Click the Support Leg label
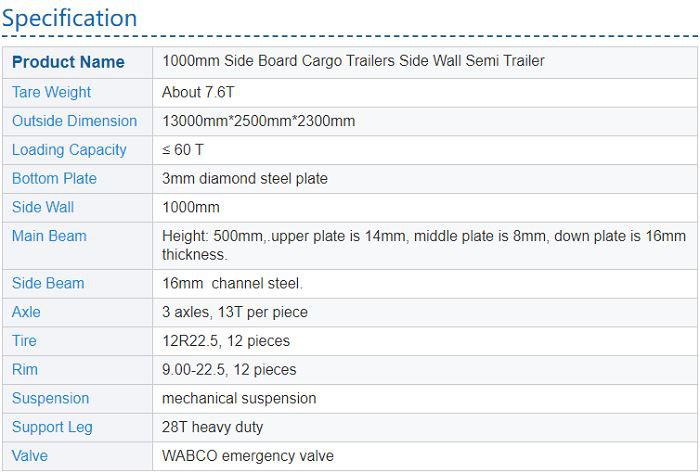 pyautogui.click(x=52, y=427)
